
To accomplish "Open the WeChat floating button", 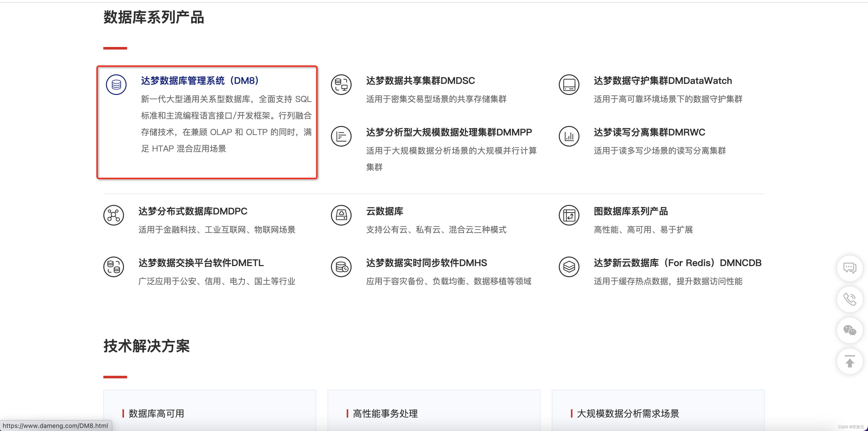I will [849, 330].
